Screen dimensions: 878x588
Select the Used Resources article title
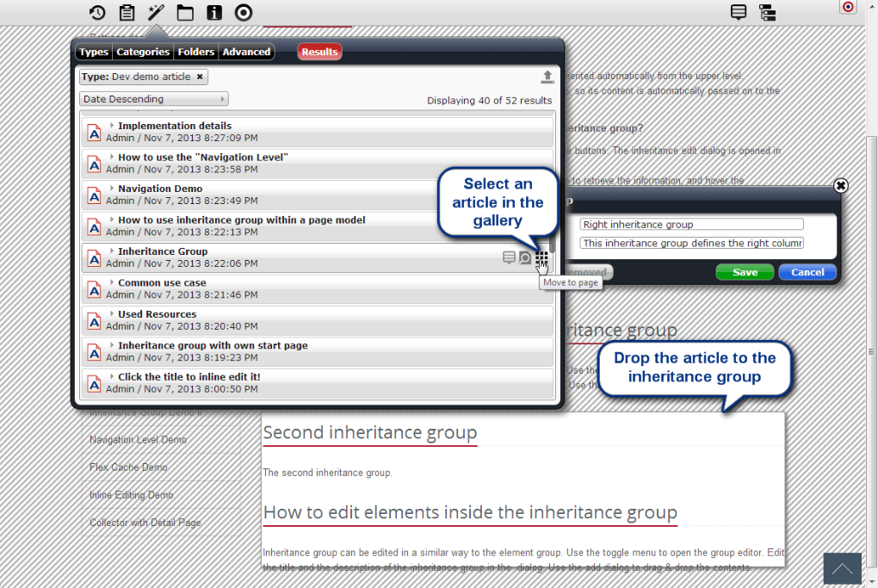[158, 314]
